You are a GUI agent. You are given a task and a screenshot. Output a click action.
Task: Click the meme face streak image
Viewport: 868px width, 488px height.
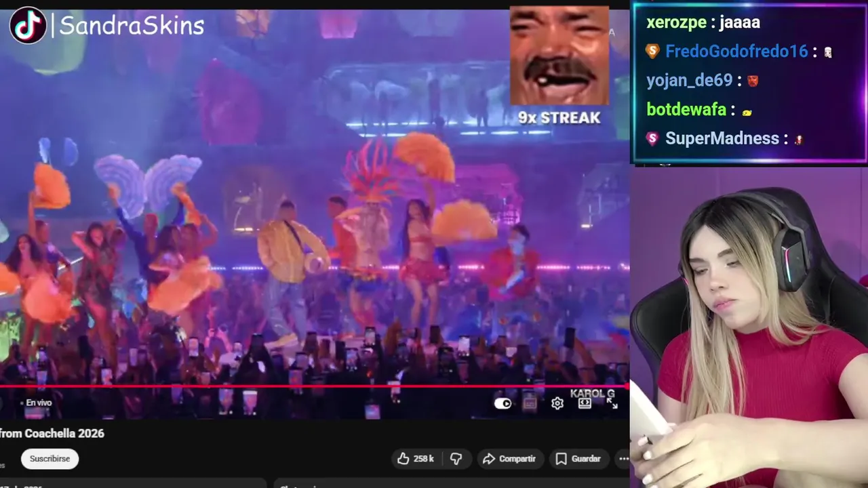pyautogui.click(x=559, y=56)
